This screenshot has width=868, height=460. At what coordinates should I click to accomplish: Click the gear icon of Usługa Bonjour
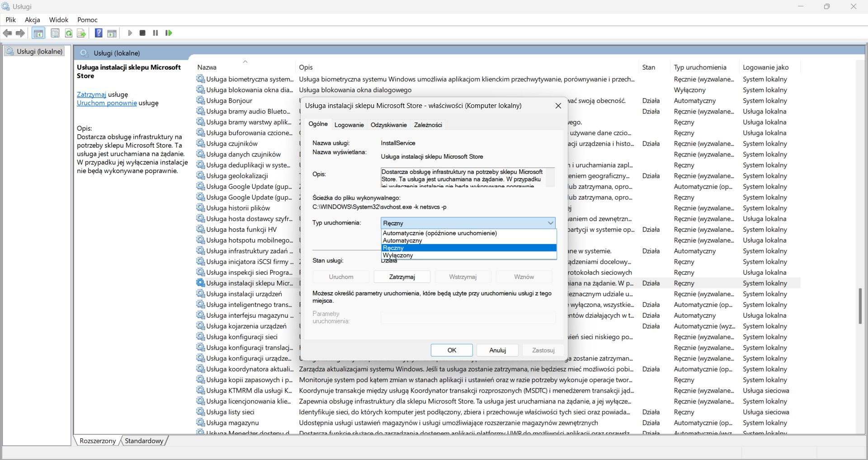[200, 100]
